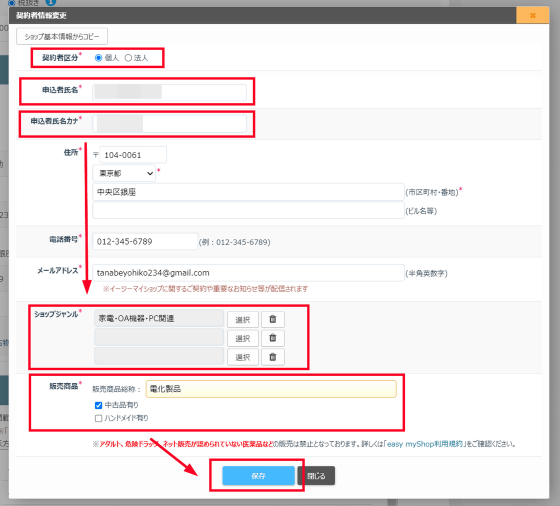Delete the first shop genre entry
This screenshot has width=560, height=506.
pyautogui.click(x=272, y=319)
